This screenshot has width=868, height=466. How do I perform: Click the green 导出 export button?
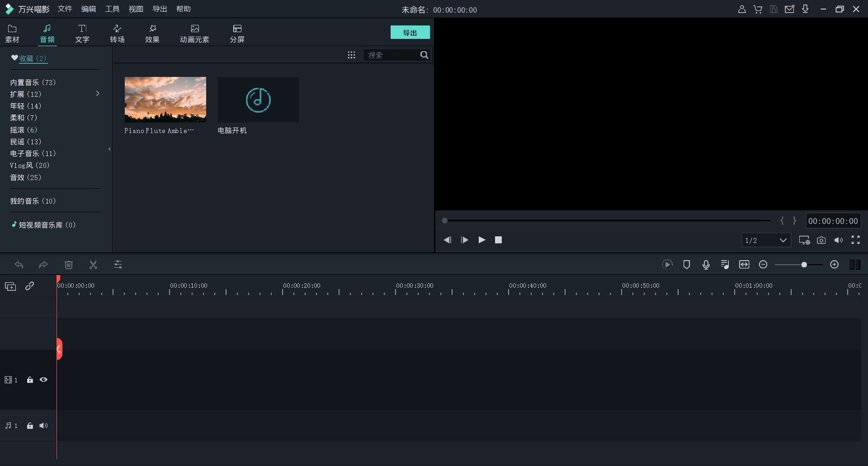click(x=410, y=33)
